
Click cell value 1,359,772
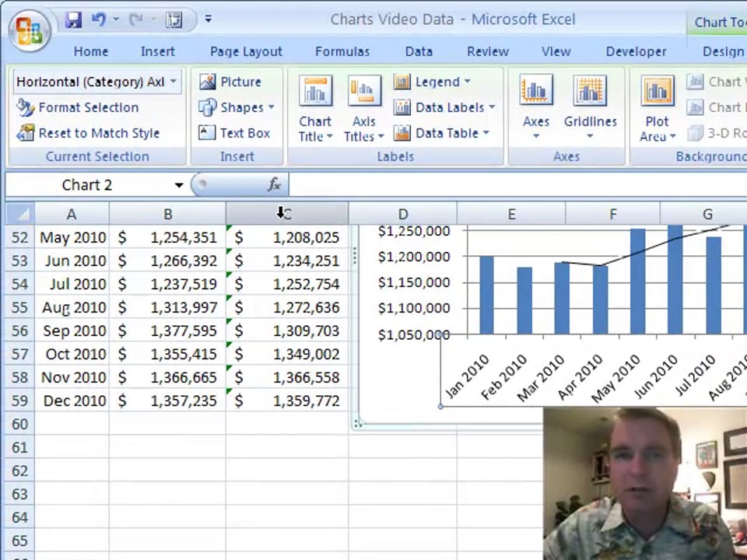pos(287,401)
